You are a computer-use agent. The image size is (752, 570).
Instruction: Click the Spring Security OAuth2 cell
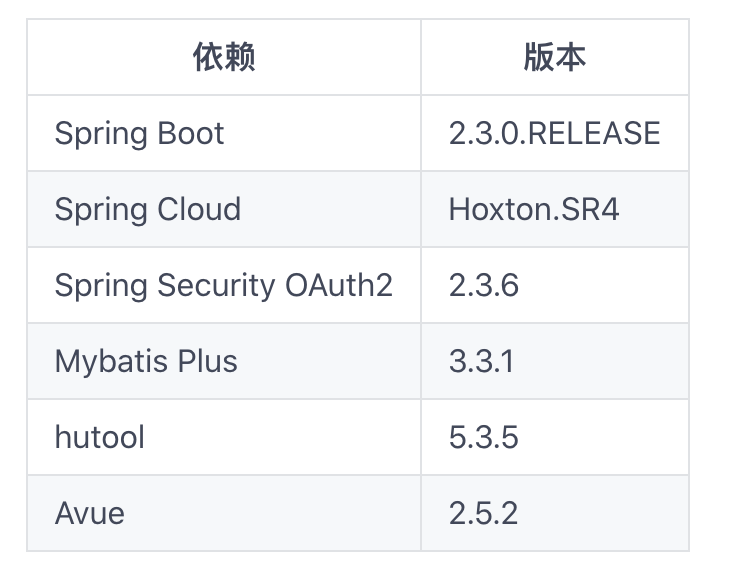coord(224,285)
